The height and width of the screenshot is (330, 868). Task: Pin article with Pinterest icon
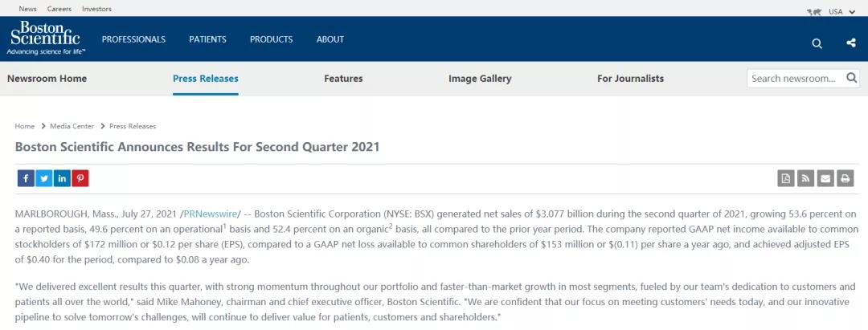pos(80,178)
